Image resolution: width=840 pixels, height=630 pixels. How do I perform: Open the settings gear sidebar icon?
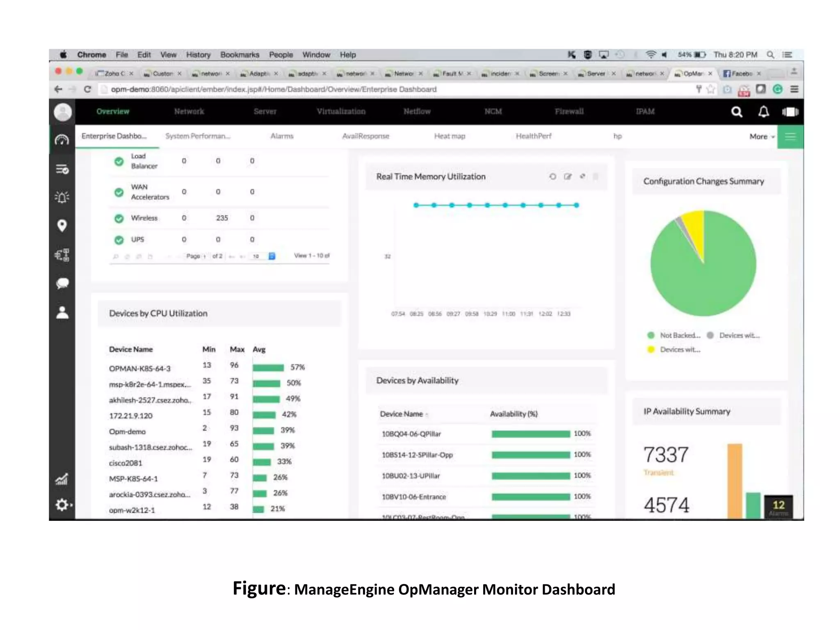63,504
